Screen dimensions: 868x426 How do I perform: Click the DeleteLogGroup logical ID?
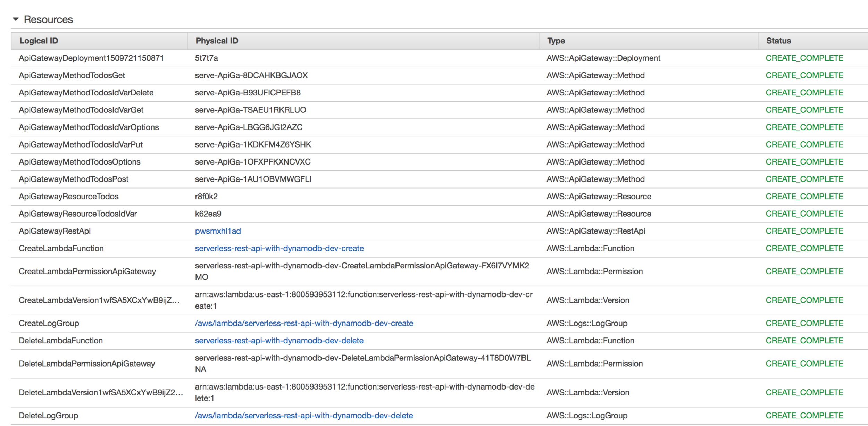pyautogui.click(x=48, y=416)
